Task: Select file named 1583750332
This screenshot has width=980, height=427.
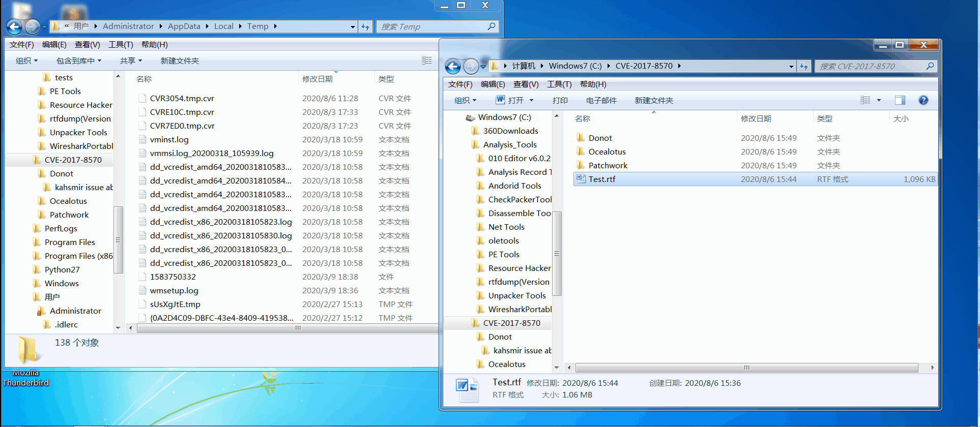Action: tap(173, 277)
